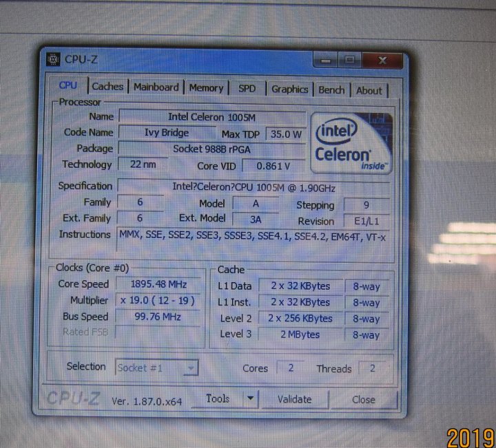Switch to the Mainboard tab
This screenshot has height=448, width=496.
point(156,87)
